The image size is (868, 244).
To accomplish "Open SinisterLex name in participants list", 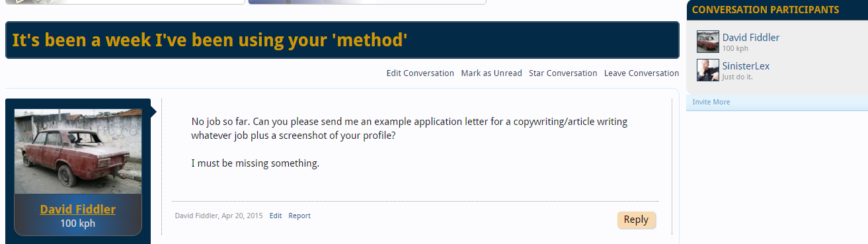I will [746, 66].
